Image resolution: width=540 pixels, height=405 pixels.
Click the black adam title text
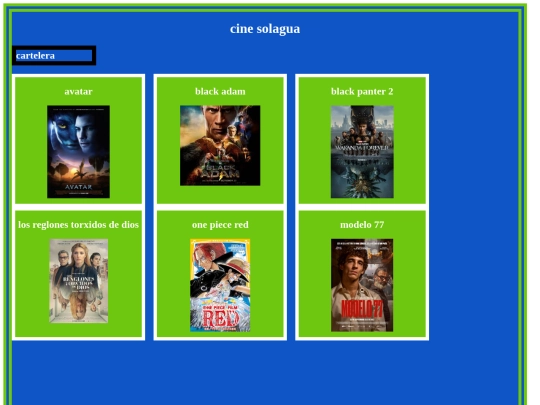(220, 92)
